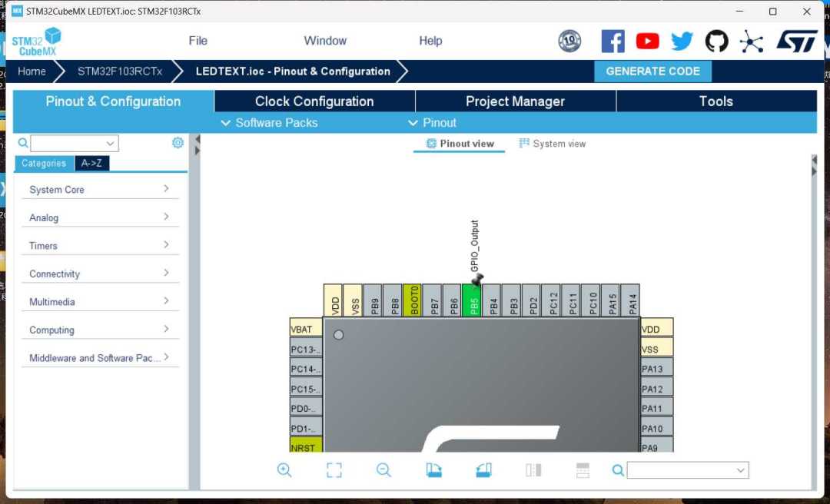This screenshot has width=830, height=504.
Task: Open the Help menu
Action: point(430,41)
